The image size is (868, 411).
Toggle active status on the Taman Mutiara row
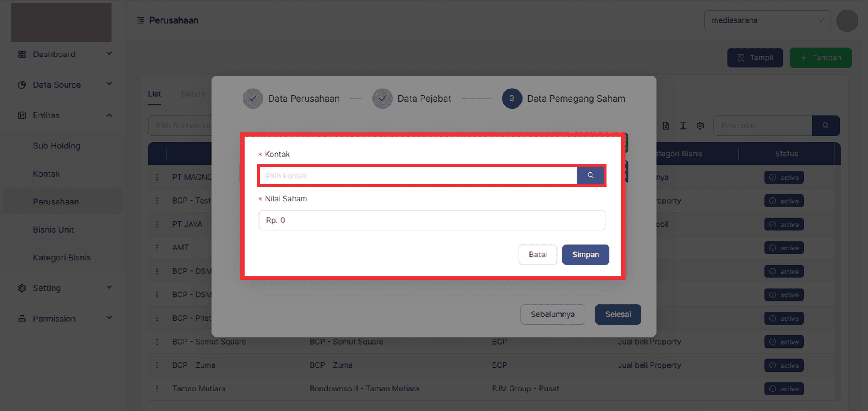coord(784,389)
